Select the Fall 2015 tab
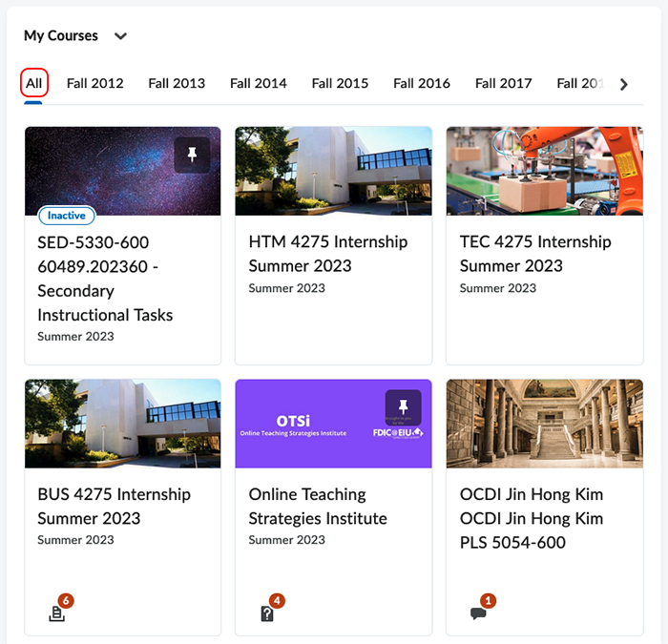 click(x=340, y=83)
